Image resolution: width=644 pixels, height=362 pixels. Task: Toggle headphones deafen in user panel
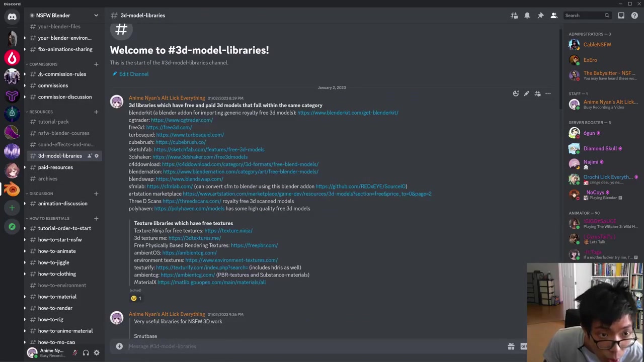(86, 353)
